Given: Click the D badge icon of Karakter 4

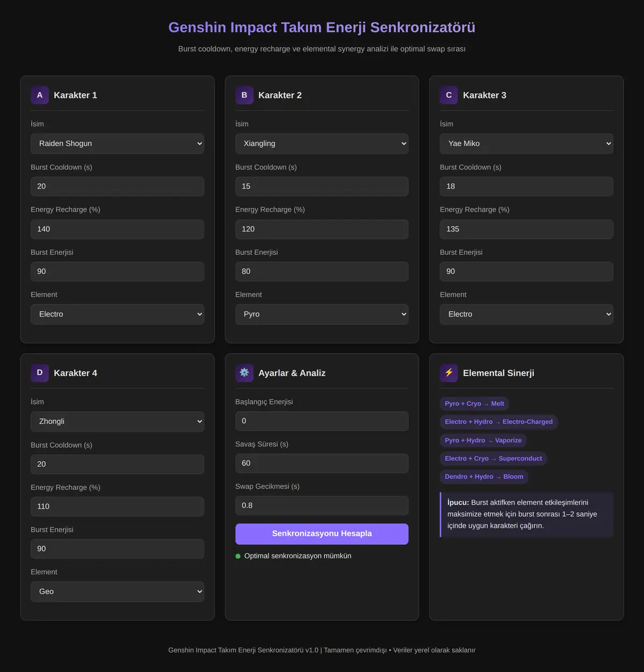Looking at the screenshot, I should click(x=40, y=372).
